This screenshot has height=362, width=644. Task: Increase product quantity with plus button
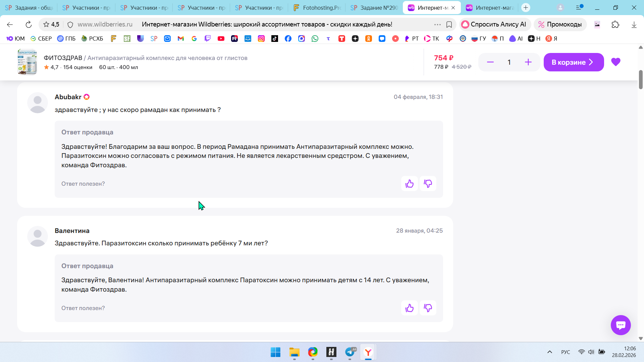tap(528, 62)
